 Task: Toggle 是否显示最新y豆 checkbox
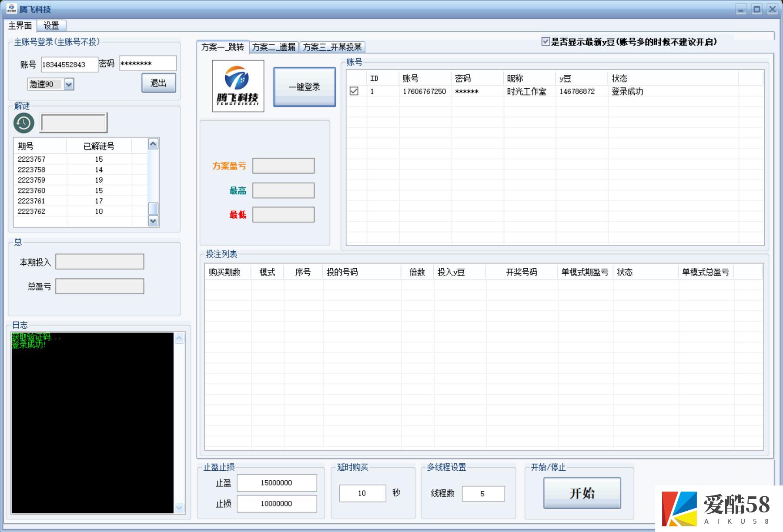(545, 42)
